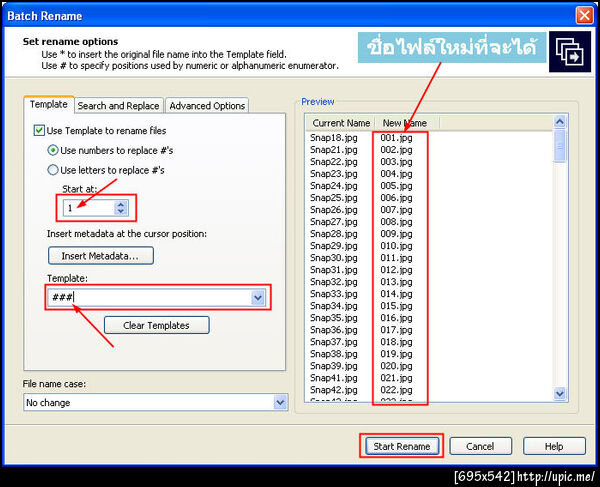
Task: Select Snap25.jpg in the preview list
Action: [x=334, y=198]
